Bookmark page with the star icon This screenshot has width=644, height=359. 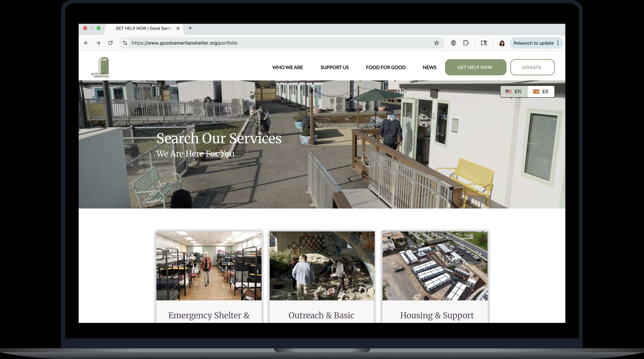click(436, 43)
